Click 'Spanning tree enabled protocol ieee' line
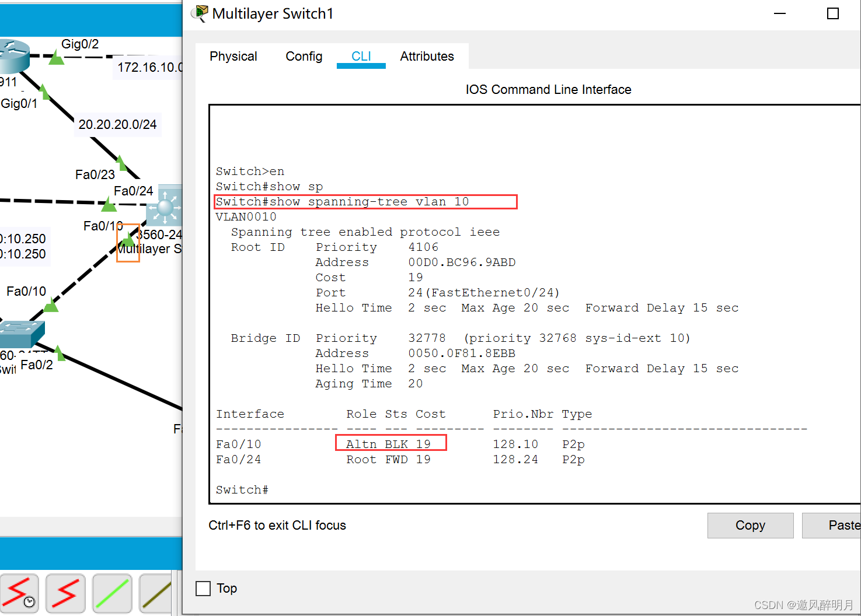 click(365, 232)
